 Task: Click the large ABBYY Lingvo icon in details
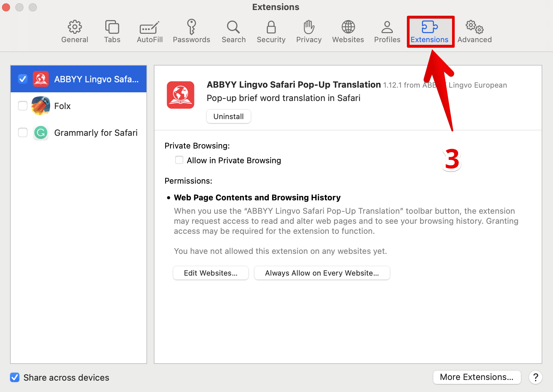(x=181, y=95)
